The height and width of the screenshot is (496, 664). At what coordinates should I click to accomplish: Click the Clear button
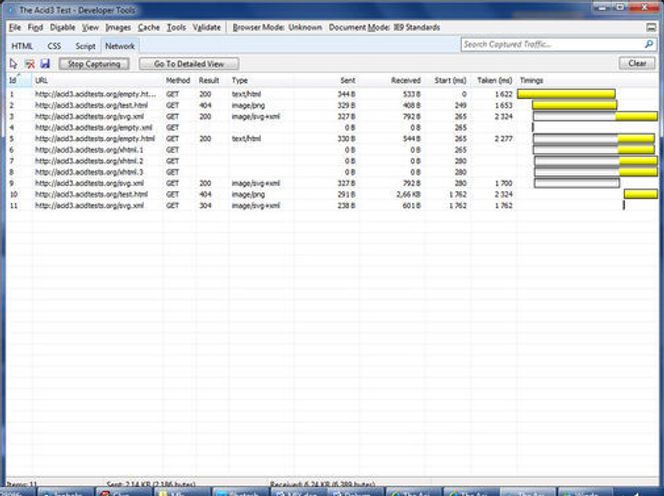637,64
